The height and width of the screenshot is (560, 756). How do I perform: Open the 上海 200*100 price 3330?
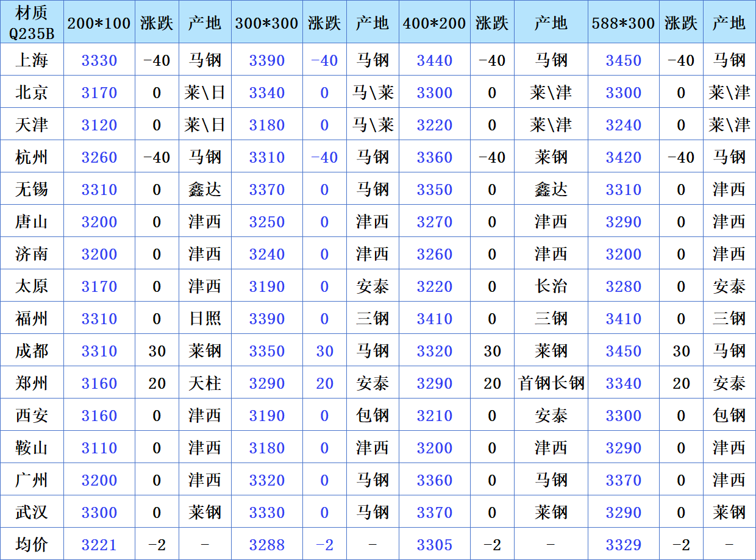[x=99, y=60]
